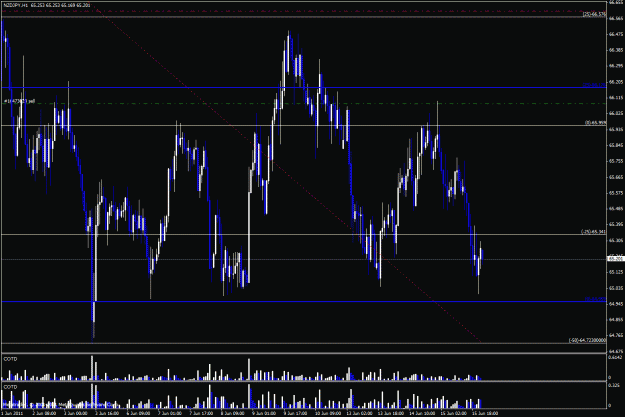The width and height of the screenshot is (625, 417).
Task: Select the upper blue horizontal line label
Action: 594,85
